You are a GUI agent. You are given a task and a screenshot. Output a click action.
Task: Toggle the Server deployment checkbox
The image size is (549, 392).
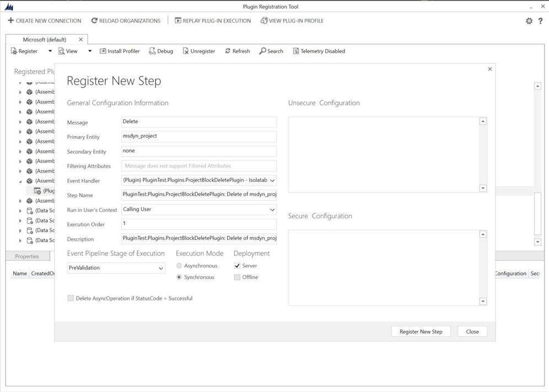click(237, 266)
